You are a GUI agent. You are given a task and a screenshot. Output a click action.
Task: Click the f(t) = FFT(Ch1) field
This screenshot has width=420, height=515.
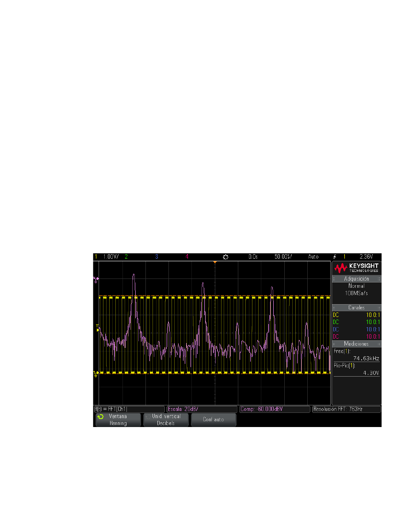130,409
